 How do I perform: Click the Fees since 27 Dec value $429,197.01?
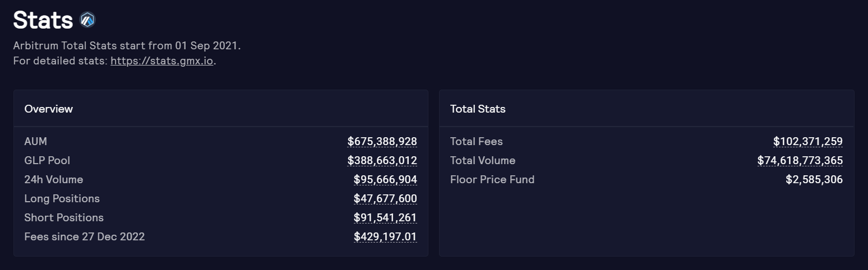click(385, 236)
